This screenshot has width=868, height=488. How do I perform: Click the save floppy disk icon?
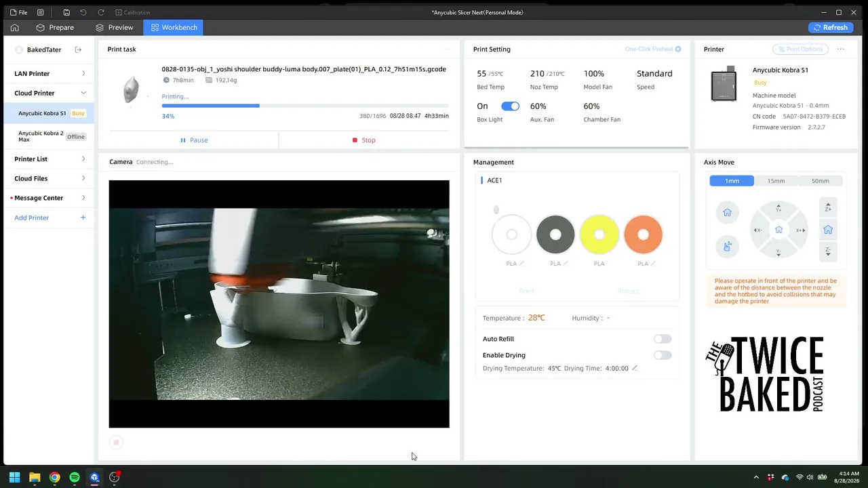(66, 12)
